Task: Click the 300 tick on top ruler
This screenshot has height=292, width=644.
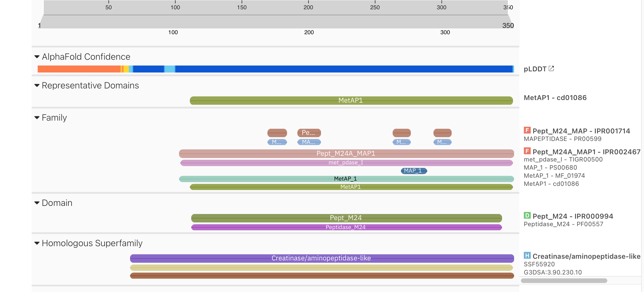Action: [442, 7]
